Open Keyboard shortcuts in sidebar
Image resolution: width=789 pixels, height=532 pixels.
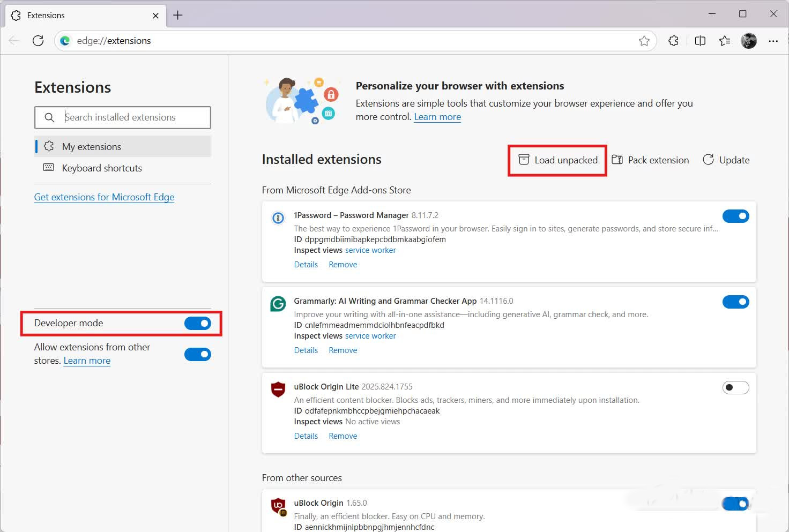point(123,168)
